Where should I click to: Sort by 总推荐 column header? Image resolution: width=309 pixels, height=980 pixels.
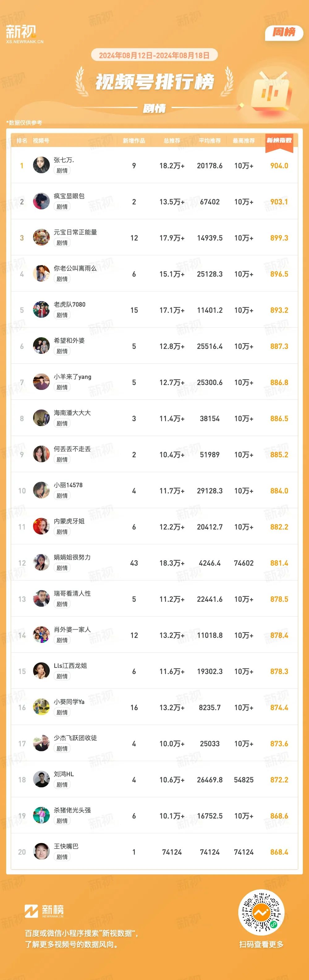172,141
